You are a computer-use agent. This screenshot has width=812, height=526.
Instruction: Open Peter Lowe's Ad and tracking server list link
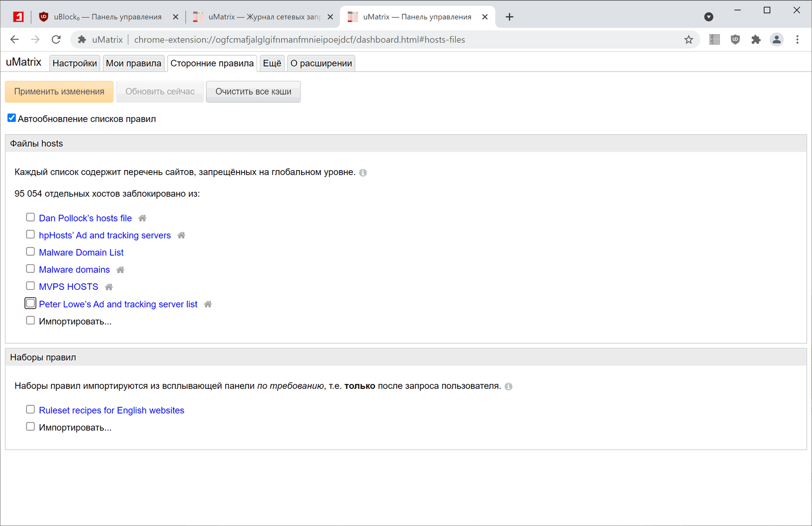118,304
